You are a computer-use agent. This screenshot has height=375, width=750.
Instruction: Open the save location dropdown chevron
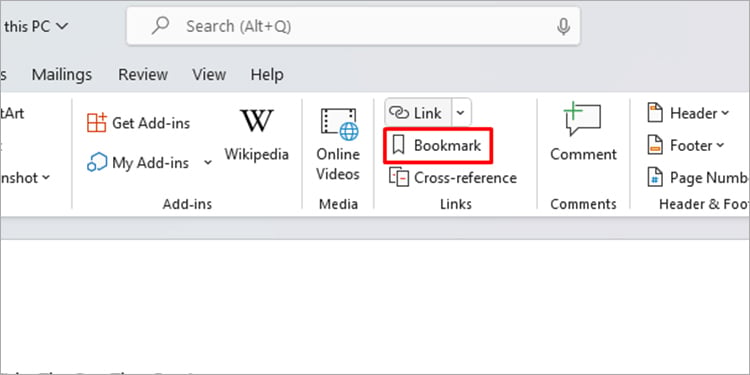62,26
